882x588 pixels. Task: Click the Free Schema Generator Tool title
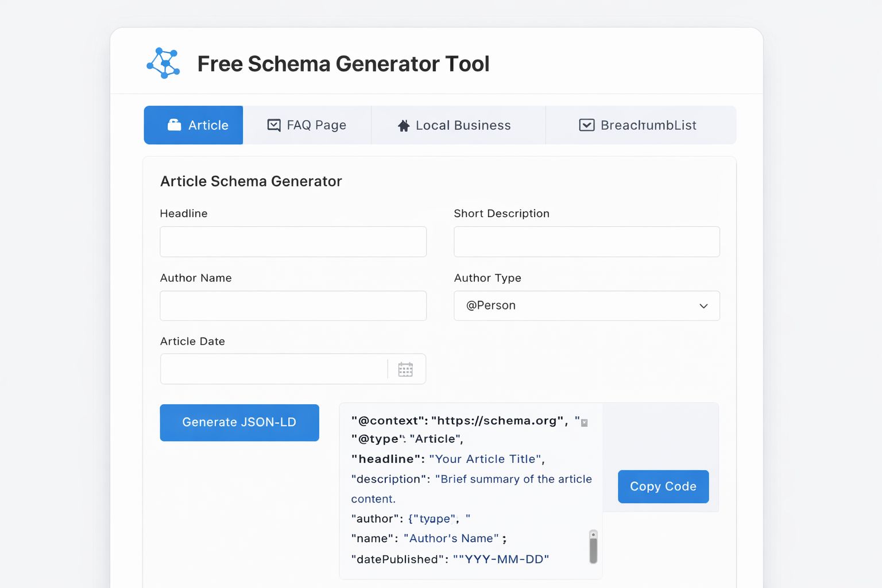(343, 64)
